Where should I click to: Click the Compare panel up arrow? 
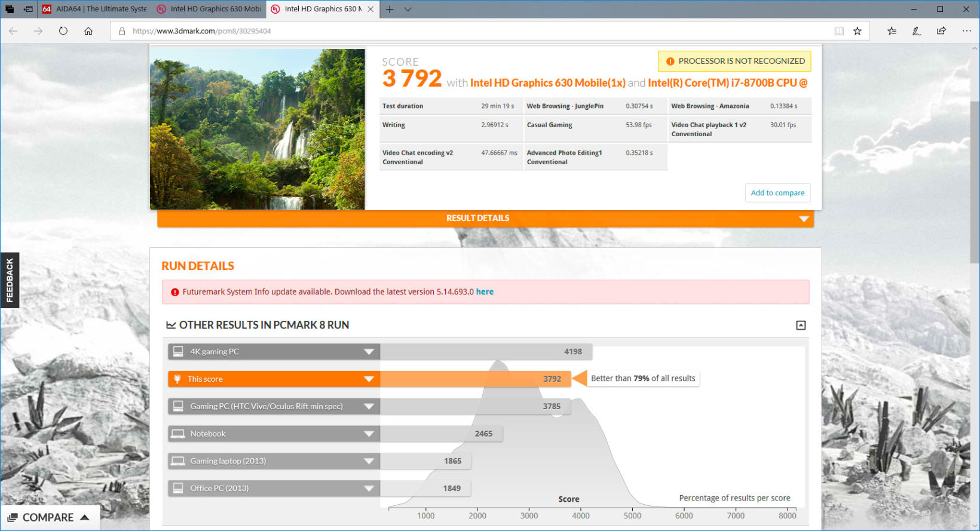[x=85, y=518]
